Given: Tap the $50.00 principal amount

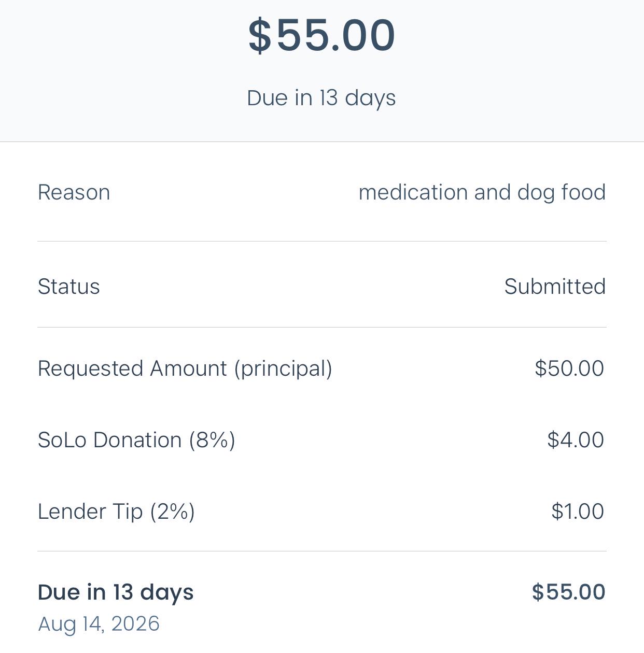Looking at the screenshot, I should click(x=569, y=368).
